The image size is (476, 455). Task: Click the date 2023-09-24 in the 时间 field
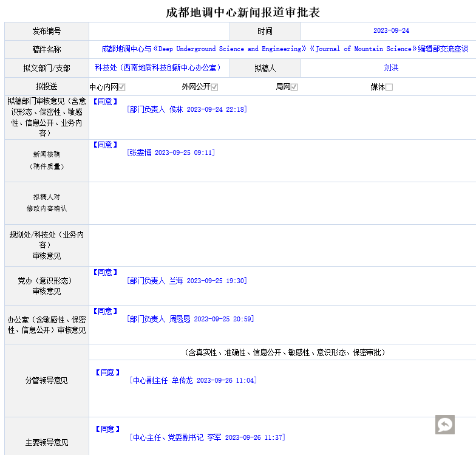pos(391,30)
